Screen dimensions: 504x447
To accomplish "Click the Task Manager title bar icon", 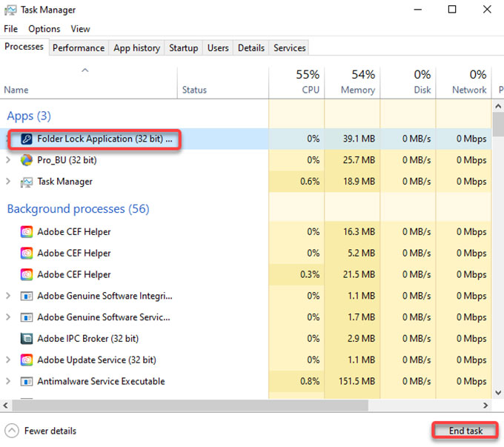I will (x=10, y=10).
